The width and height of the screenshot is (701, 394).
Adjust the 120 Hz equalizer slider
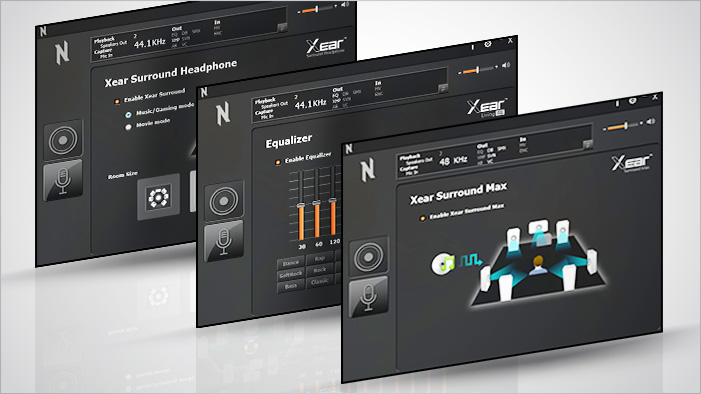pyautogui.click(x=332, y=201)
